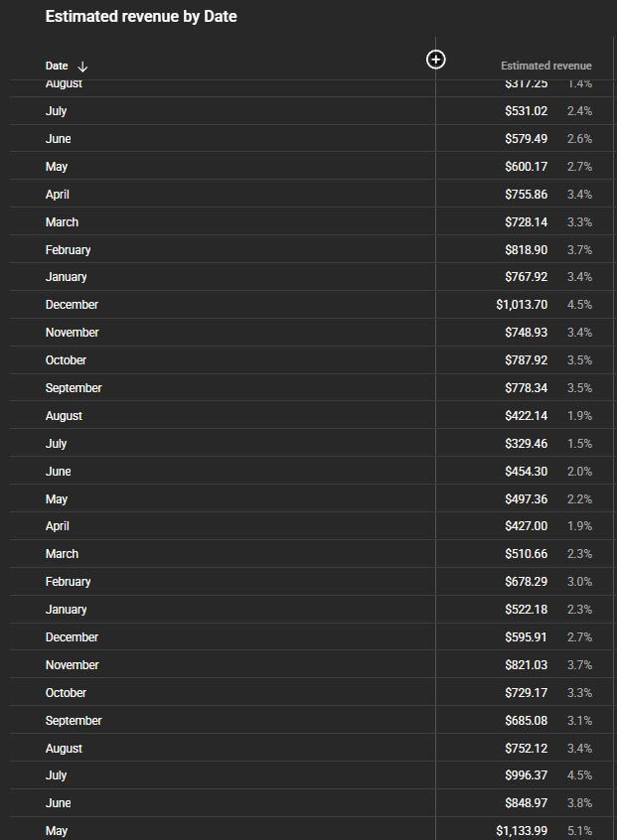Screen dimensions: 617x840
Task: Sort by the Date column header
Action: 57,66
